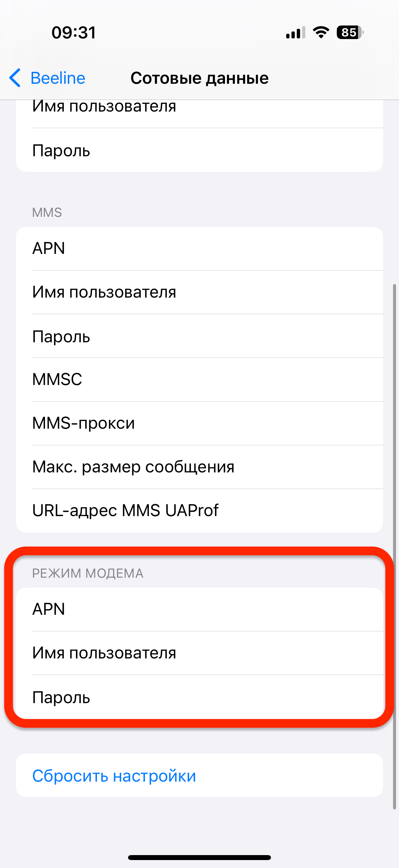Edit the MMS Пароль field

click(199, 336)
